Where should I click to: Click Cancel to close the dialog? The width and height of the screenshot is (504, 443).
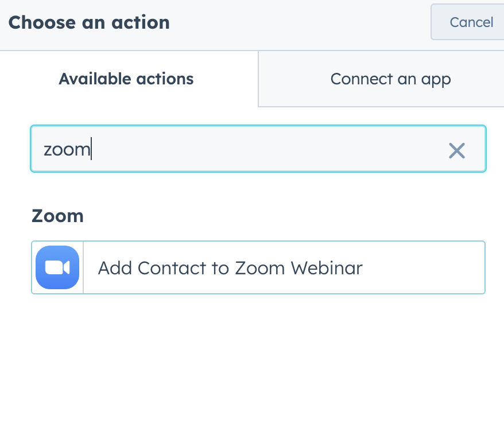click(471, 22)
